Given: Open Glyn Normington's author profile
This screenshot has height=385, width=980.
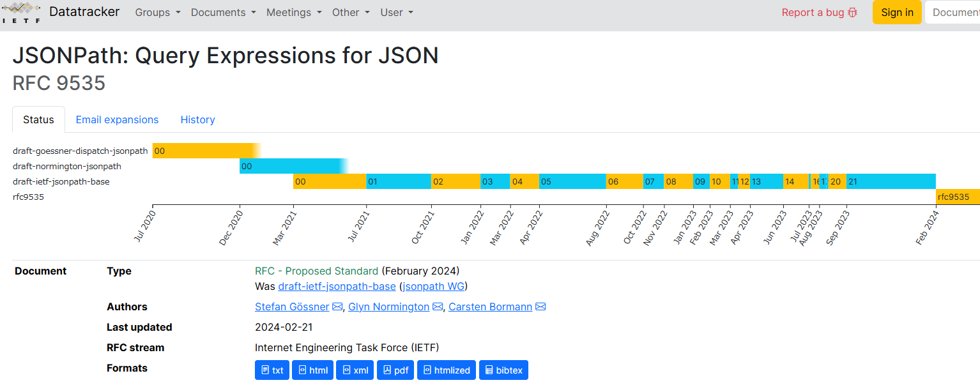Looking at the screenshot, I should coord(389,306).
